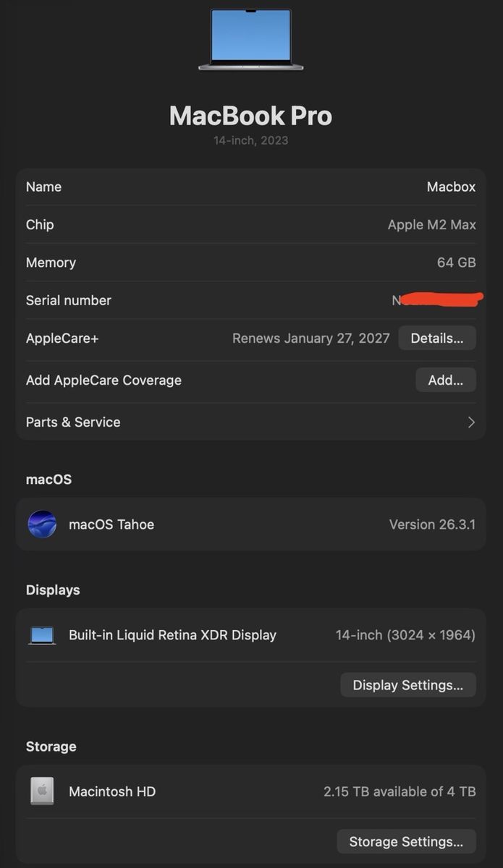The width and height of the screenshot is (503, 868).
Task: Open Display Settings
Action: tap(407, 685)
